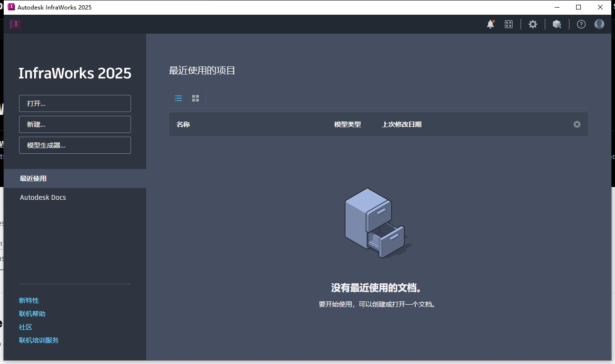Open the 联机培训服务 link
The image size is (615, 364).
click(x=38, y=340)
